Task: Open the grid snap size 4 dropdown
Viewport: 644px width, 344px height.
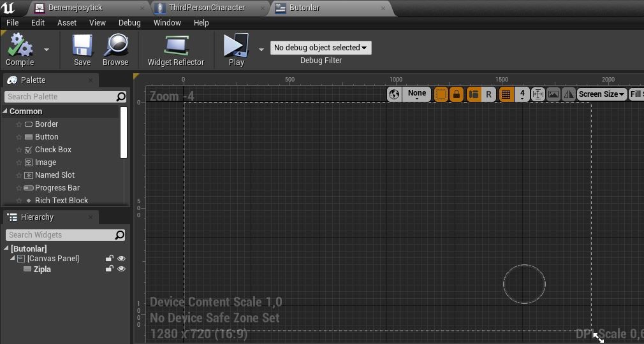Action: click(x=522, y=94)
